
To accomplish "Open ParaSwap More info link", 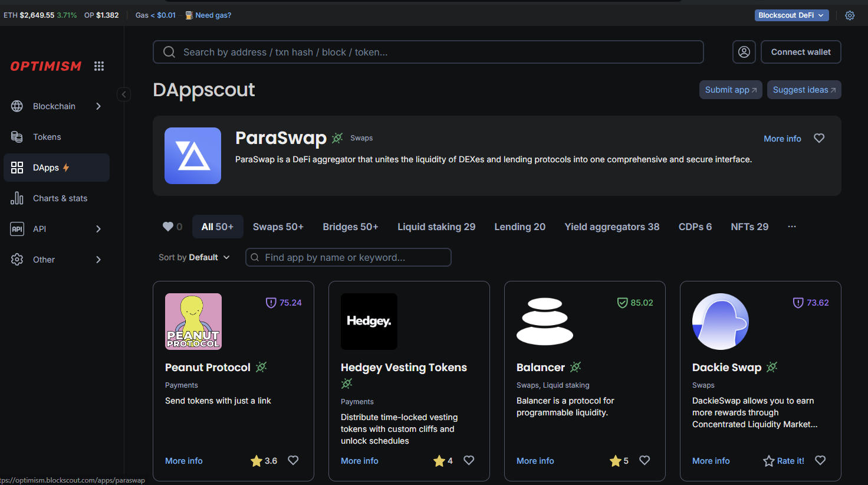I will click(x=782, y=139).
